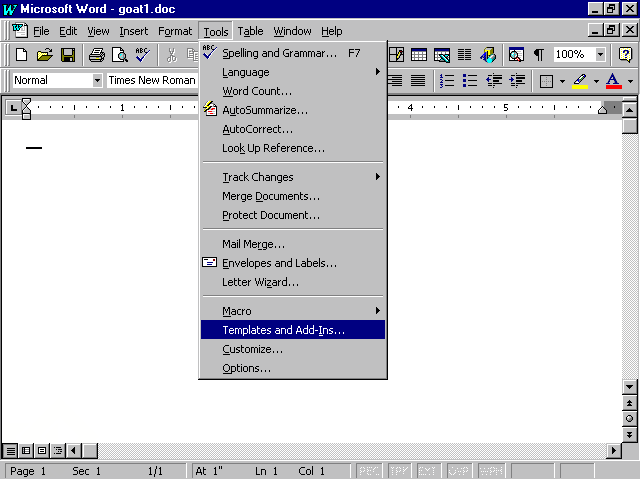Screen dimensions: 640x480
Task: Open the Insert menu
Action: coord(133,31)
